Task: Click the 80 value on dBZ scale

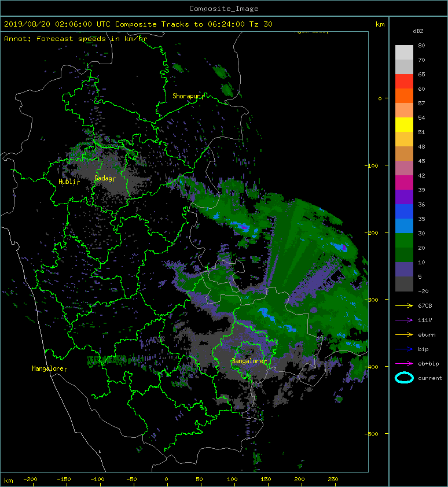Action: tap(421, 45)
